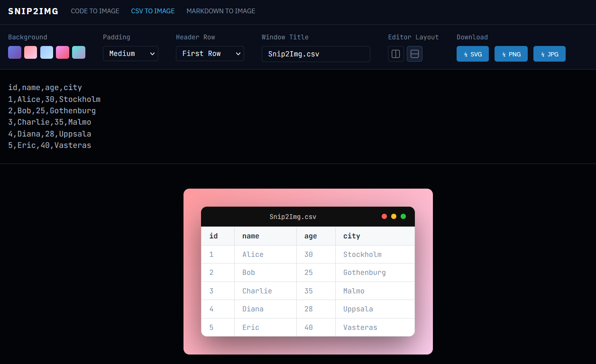Download the image as PNG
Viewport: 596px width, 364px height.
click(x=511, y=54)
